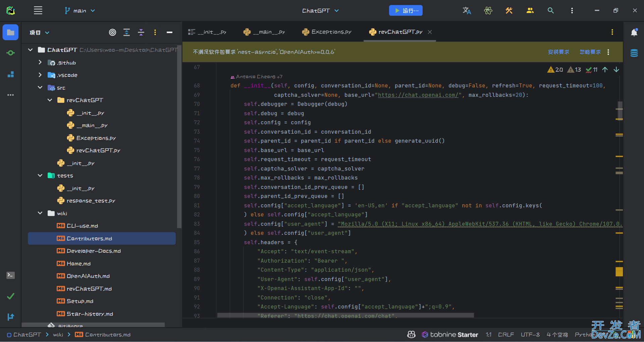Viewport: 644px width, 342px height.
Task: Open the main hamburger menu
Action: pyautogui.click(x=38, y=10)
